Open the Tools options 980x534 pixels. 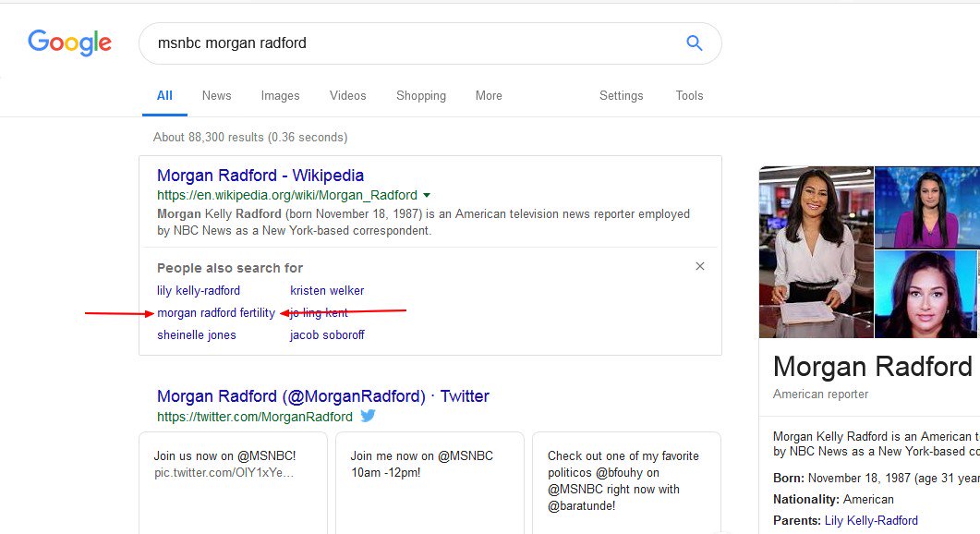[689, 96]
